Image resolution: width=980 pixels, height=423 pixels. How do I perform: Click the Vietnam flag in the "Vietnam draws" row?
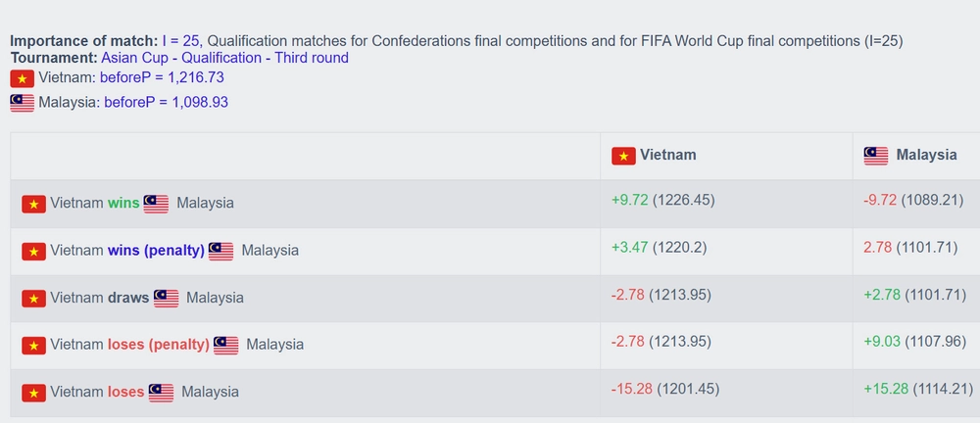click(x=34, y=298)
